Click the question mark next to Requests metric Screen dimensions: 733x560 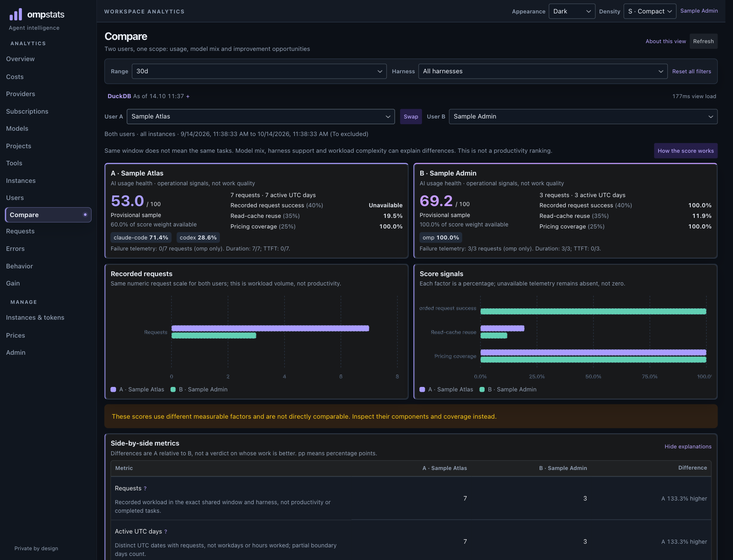(x=145, y=489)
